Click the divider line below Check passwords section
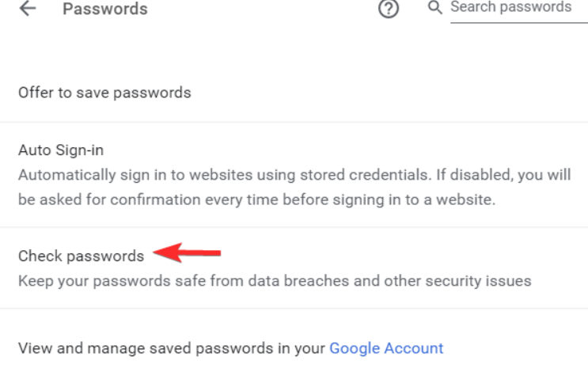Viewport: 588px width, 376px height. tap(294, 309)
